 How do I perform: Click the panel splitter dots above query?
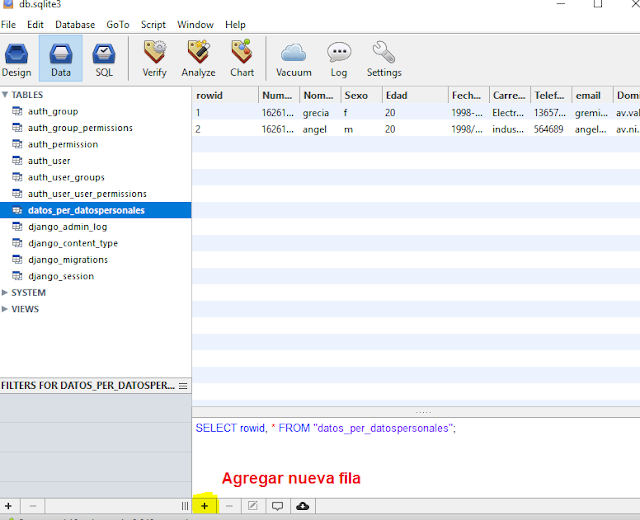pyautogui.click(x=423, y=412)
